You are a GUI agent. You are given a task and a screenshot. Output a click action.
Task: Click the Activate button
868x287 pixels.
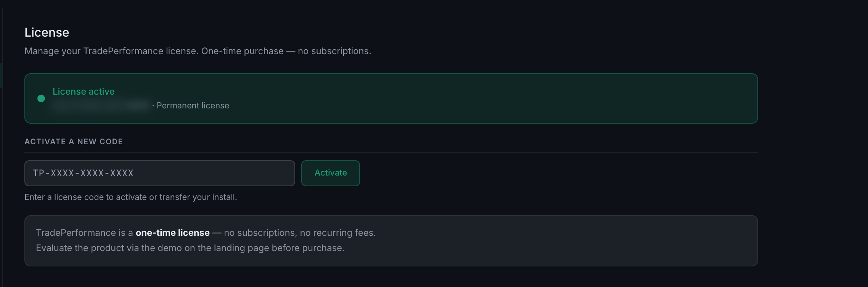tap(331, 173)
